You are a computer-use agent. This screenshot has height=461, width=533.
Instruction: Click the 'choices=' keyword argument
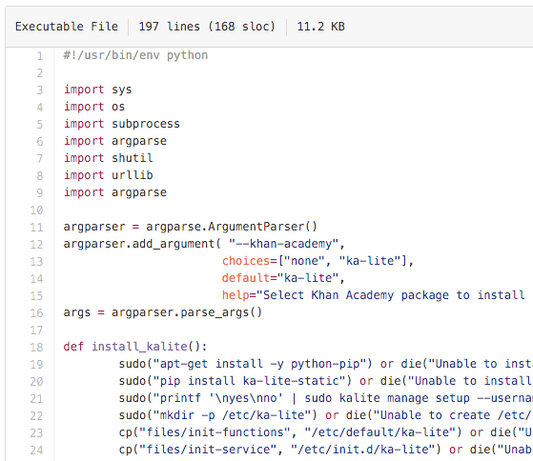pos(250,261)
